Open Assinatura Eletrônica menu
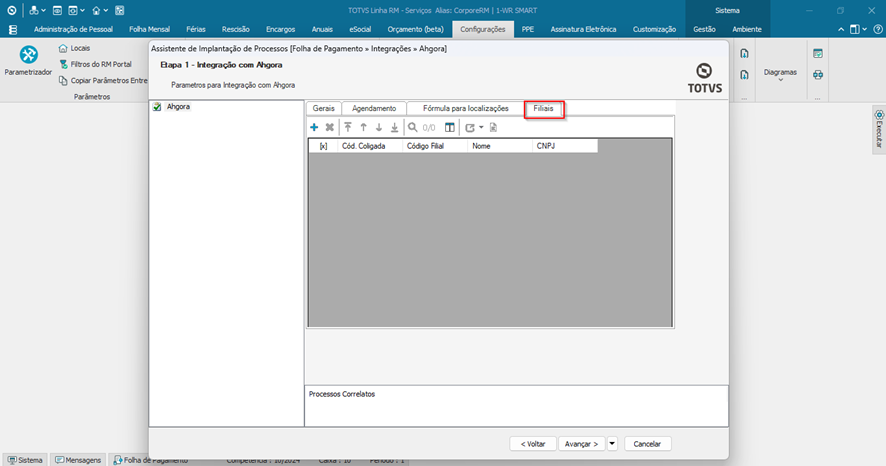Viewport: 886px width, 466px height. pyautogui.click(x=584, y=29)
